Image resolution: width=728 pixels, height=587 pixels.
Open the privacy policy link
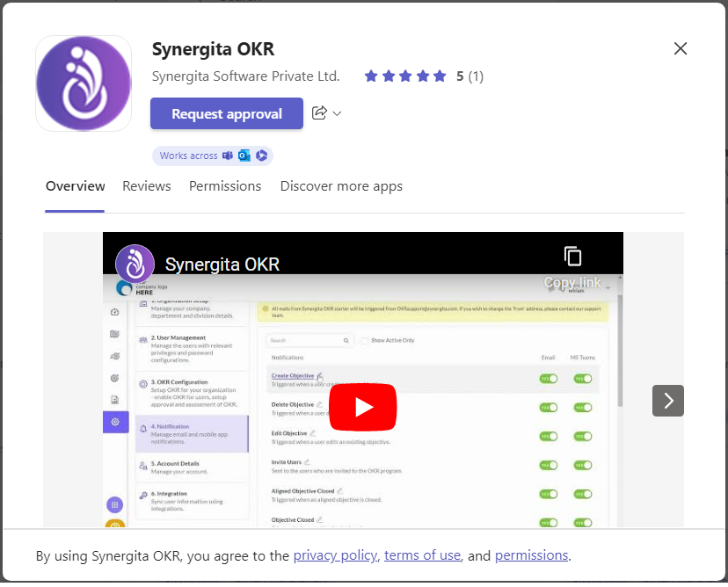point(335,555)
